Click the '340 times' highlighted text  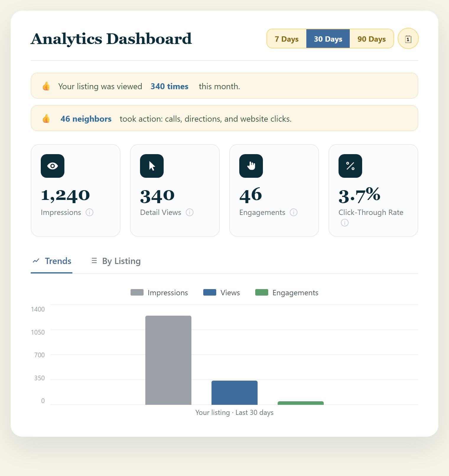point(170,86)
